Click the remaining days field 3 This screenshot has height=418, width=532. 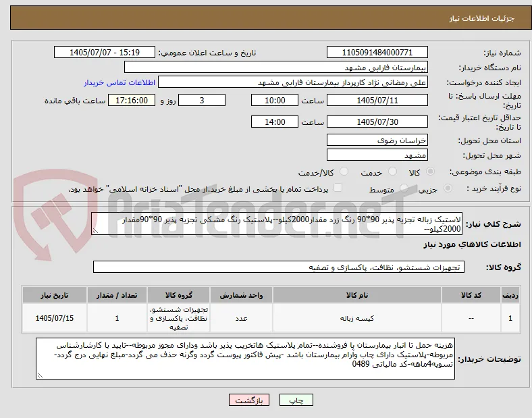pyautogui.click(x=202, y=100)
